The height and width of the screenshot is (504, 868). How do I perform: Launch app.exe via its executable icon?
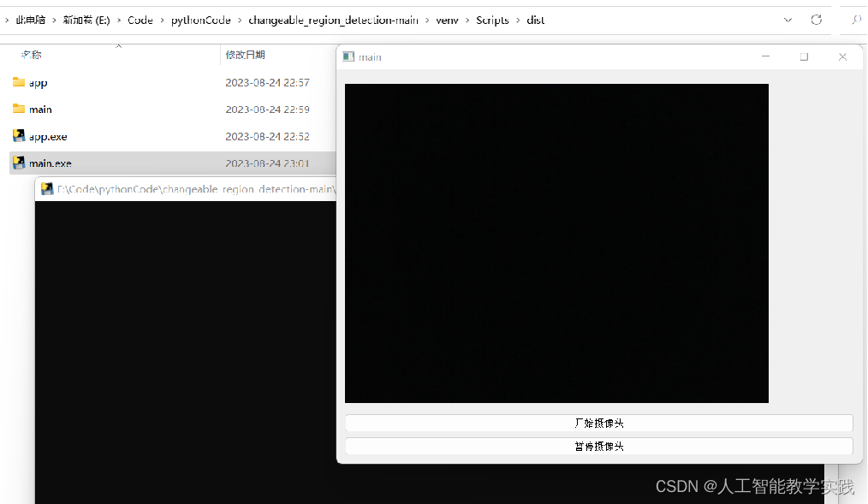[18, 135]
